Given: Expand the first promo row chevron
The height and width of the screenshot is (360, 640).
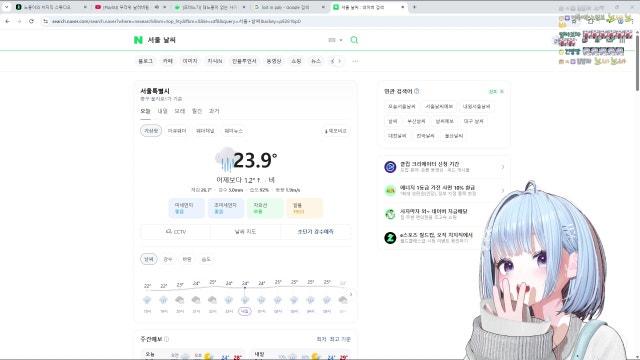Looking at the screenshot, I should [x=502, y=167].
